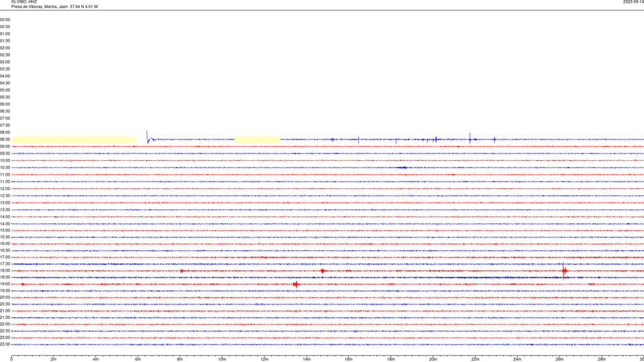Select the 08:00 row label
This screenshot has height=362, width=644.
tap(5, 133)
